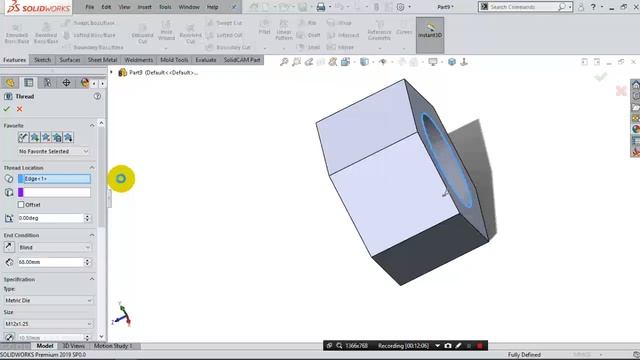This screenshot has width=640, height=360.
Task: Click the Print icon in title toolbar
Action: 321,7
